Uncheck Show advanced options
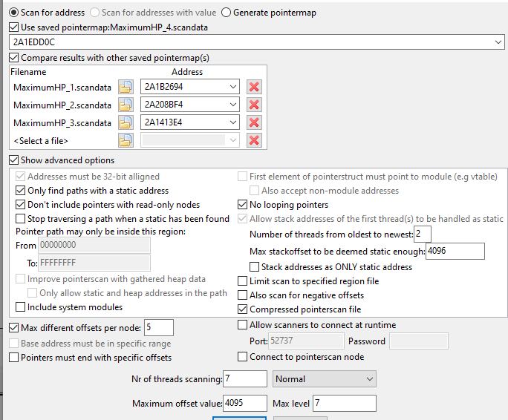The width and height of the screenshot is (508, 420). [14, 160]
